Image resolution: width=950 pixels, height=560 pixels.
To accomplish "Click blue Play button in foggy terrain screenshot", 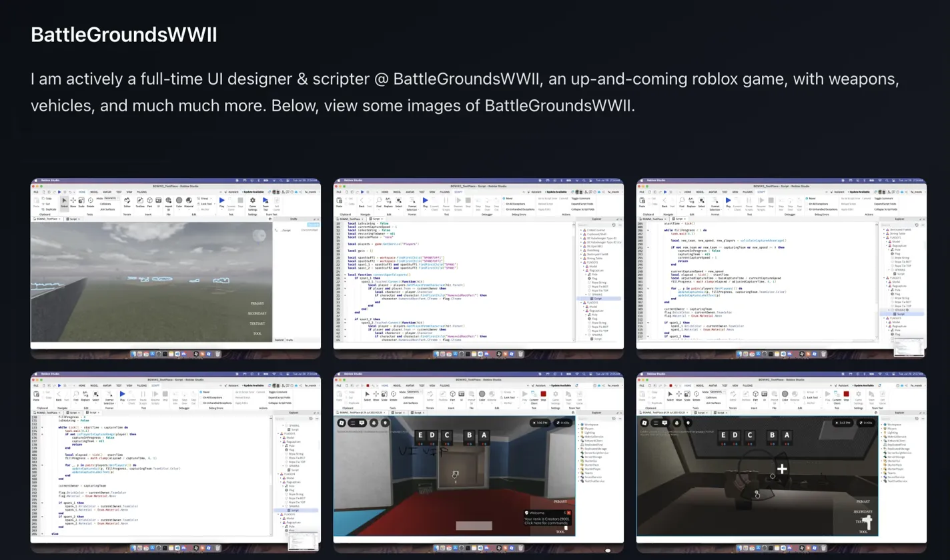I will click(x=222, y=200).
